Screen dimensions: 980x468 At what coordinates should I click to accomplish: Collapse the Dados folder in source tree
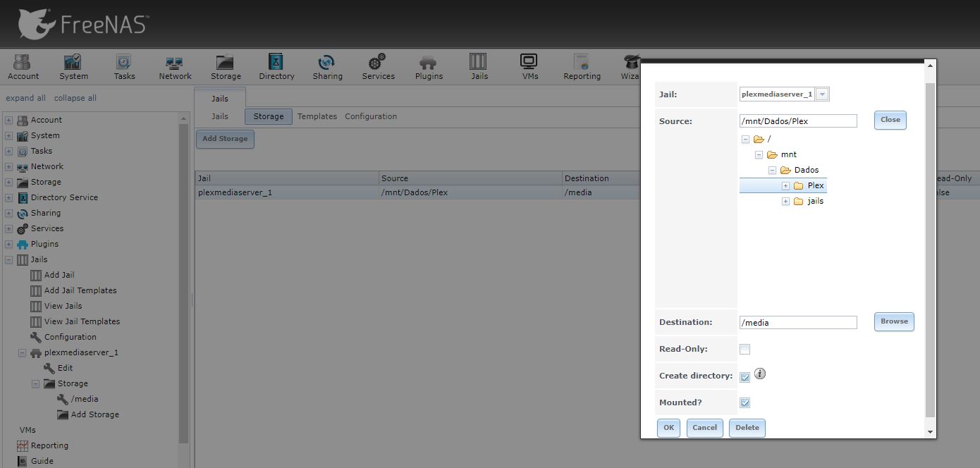click(x=773, y=171)
